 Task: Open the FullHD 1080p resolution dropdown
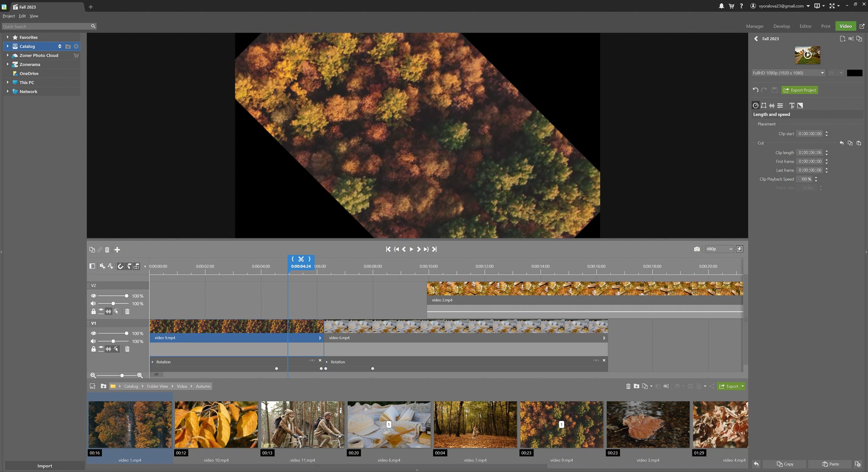click(787, 72)
